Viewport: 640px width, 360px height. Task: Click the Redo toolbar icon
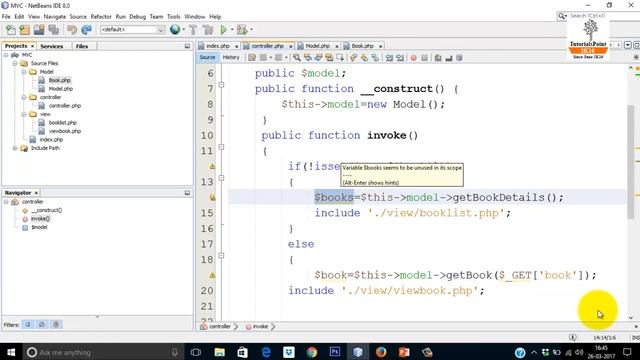tap(86, 30)
